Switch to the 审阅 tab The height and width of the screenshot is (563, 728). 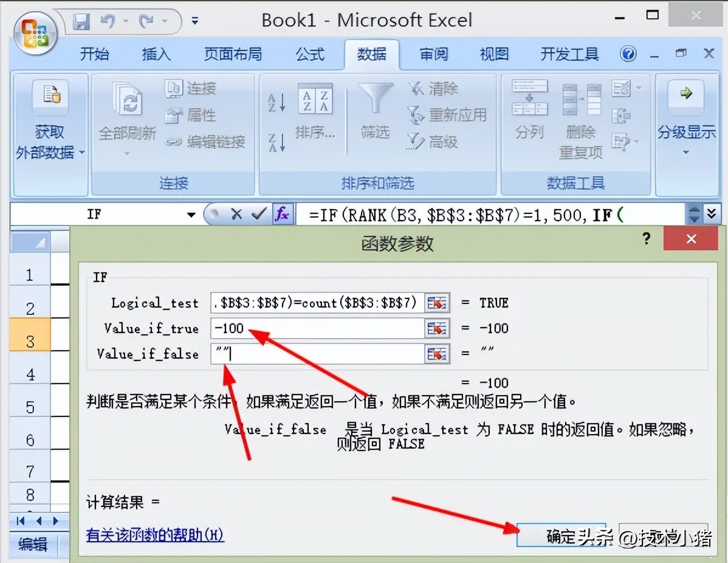click(x=434, y=54)
